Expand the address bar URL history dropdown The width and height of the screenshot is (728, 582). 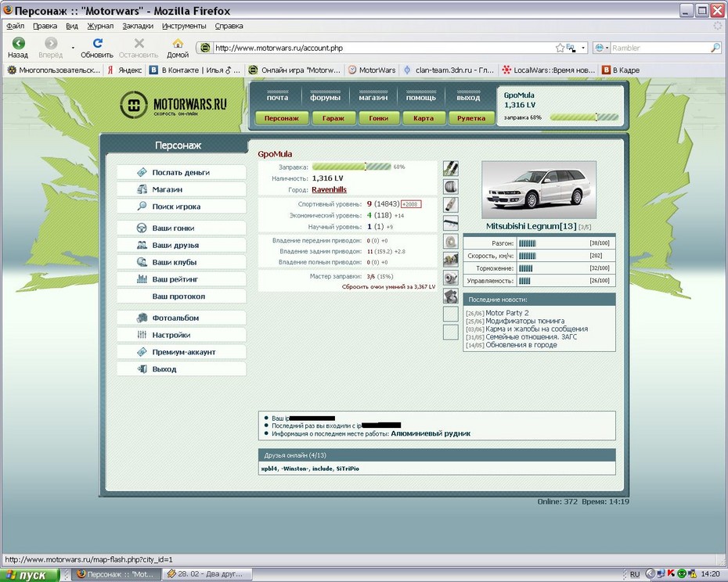pyautogui.click(x=583, y=48)
